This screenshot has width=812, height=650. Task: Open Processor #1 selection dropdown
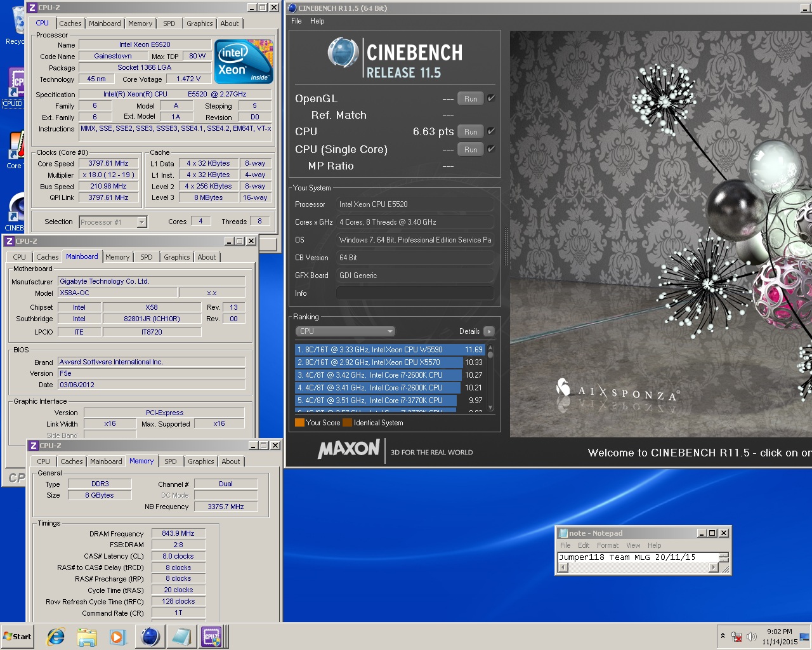click(113, 222)
